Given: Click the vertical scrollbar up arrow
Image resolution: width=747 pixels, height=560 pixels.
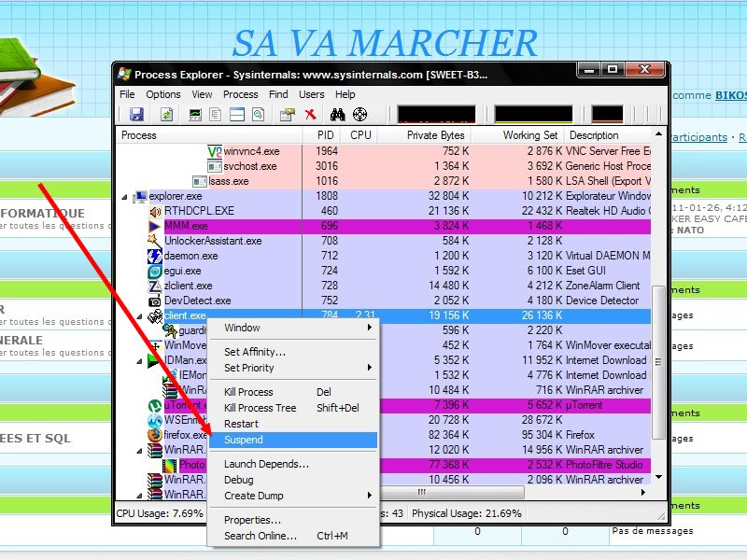Looking at the screenshot, I should [659, 133].
